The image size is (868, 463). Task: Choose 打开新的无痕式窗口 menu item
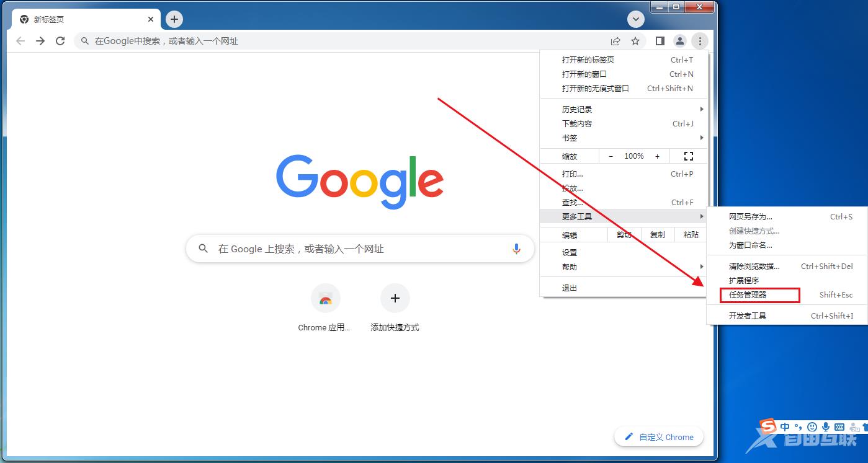623,88
